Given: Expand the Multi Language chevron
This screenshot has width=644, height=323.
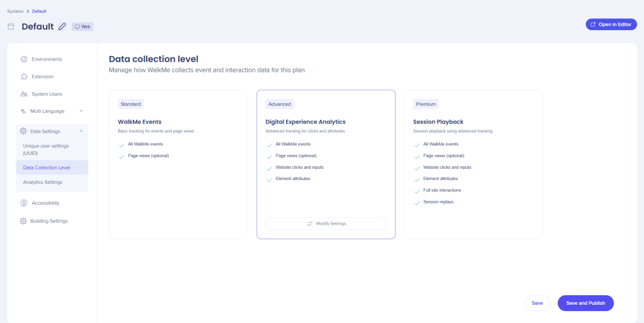Looking at the screenshot, I should [81, 111].
